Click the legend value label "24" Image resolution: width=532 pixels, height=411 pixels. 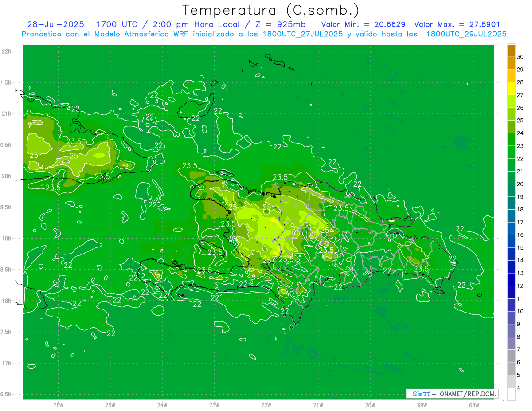(x=520, y=133)
